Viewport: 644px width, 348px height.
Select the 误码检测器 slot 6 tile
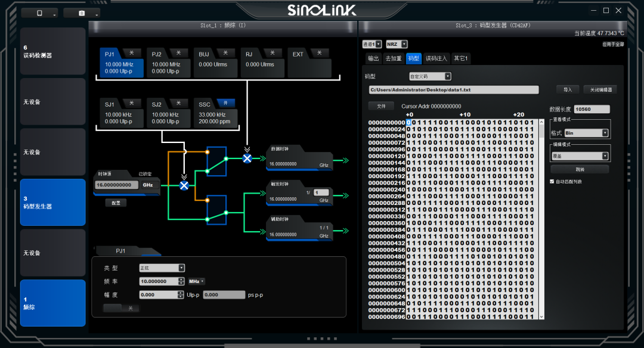click(53, 51)
